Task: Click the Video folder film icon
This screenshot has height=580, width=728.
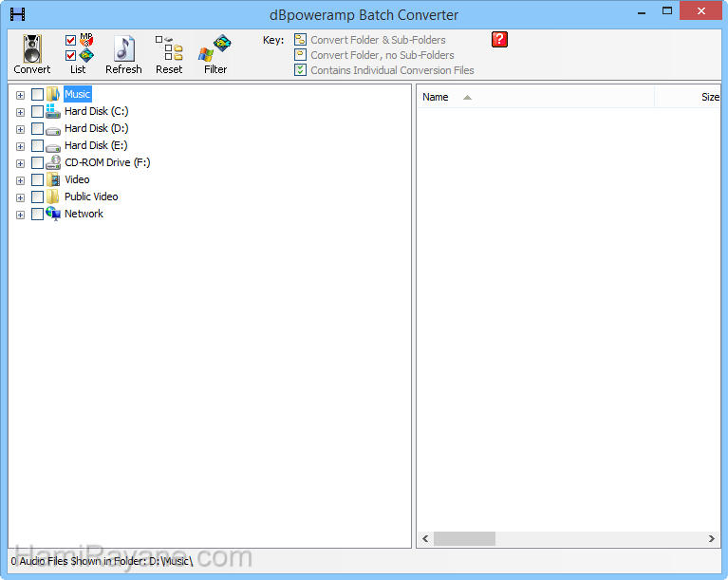Action: 53,179
